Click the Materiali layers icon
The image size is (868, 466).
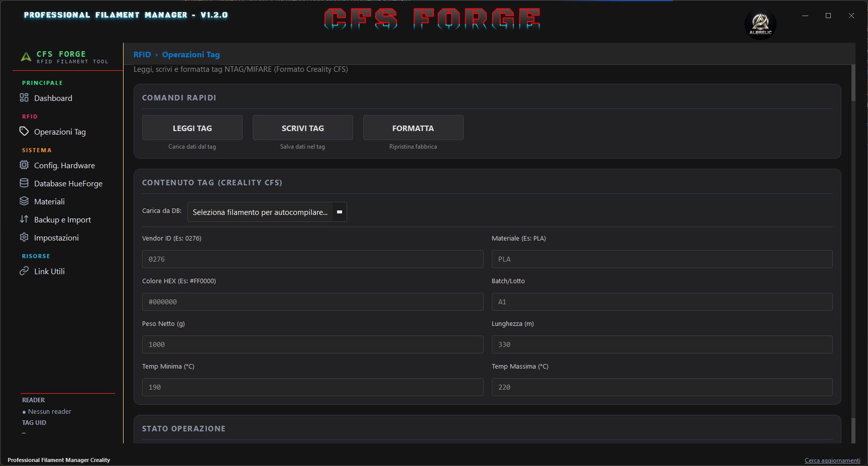pyautogui.click(x=24, y=201)
